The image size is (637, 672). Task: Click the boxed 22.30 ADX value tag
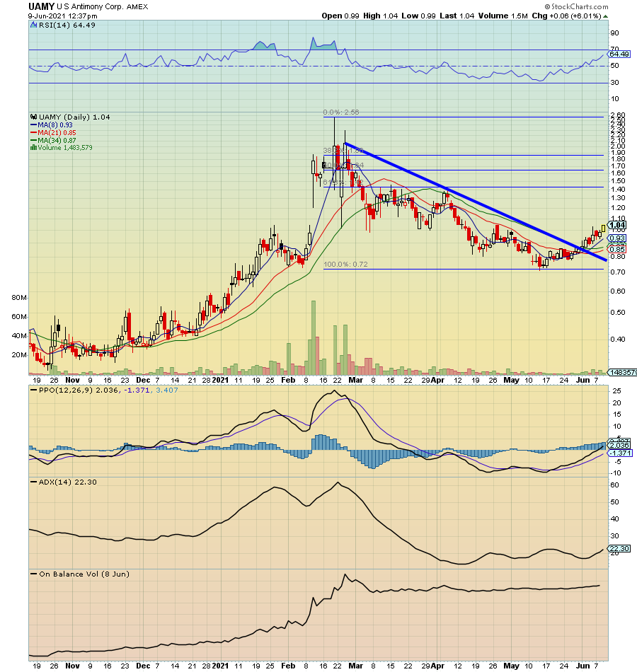coord(619,549)
